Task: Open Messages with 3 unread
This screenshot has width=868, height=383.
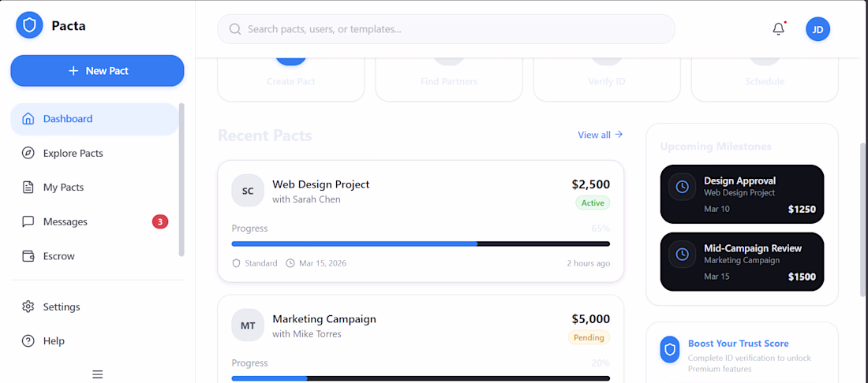Action: 65,221
